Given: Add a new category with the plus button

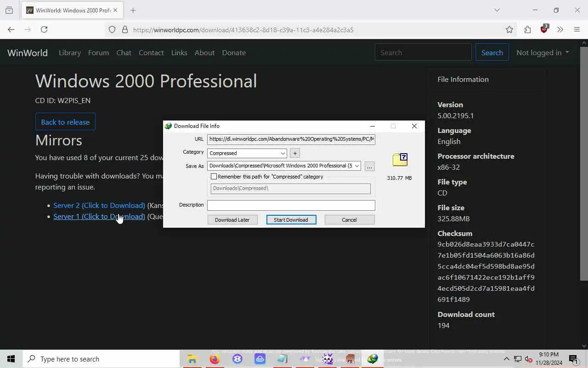Looking at the screenshot, I should pyautogui.click(x=295, y=153).
